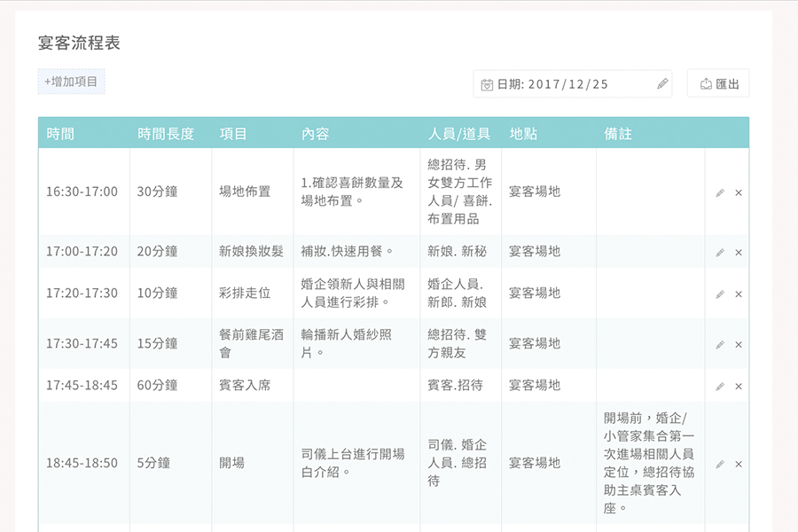Edit the 場地佈置 row with pencil icon
This screenshot has height=532, width=798.
click(x=720, y=192)
